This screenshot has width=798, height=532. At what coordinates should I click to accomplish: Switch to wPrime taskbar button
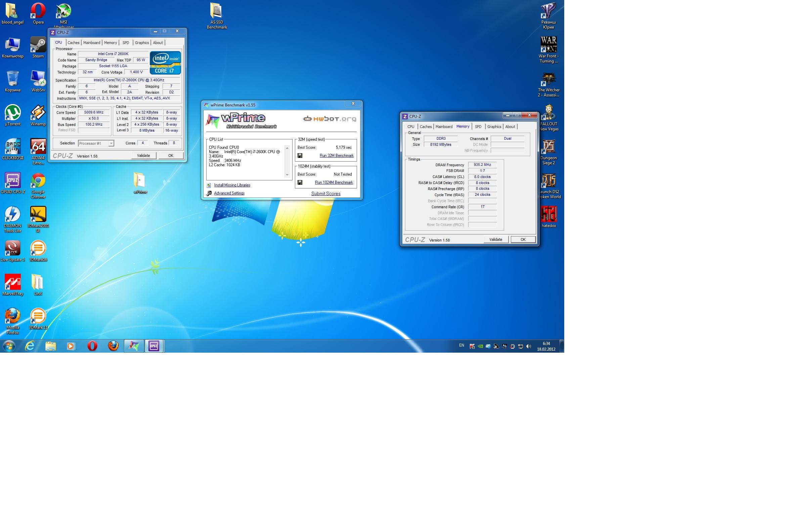[134, 346]
